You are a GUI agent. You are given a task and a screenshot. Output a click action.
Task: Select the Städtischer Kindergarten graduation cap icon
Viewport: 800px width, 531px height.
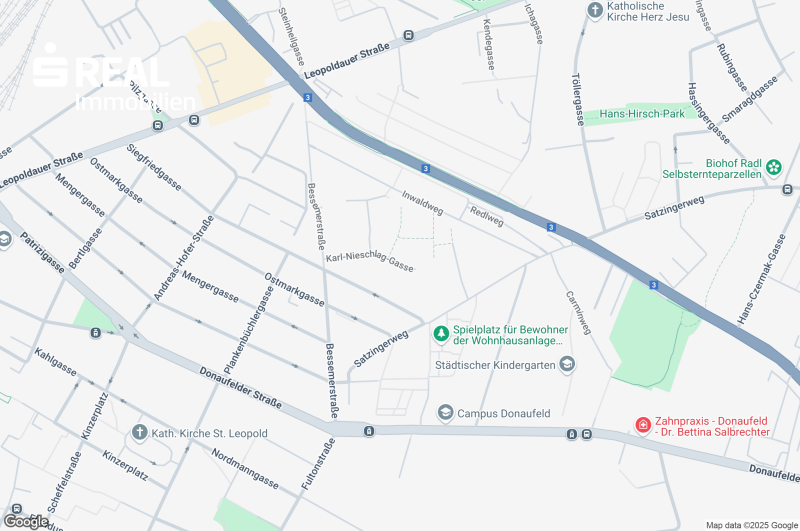point(567,365)
